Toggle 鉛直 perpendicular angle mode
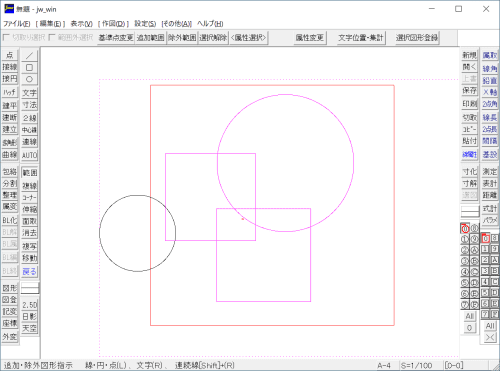Screen dimensions: 500x371 click(489, 81)
